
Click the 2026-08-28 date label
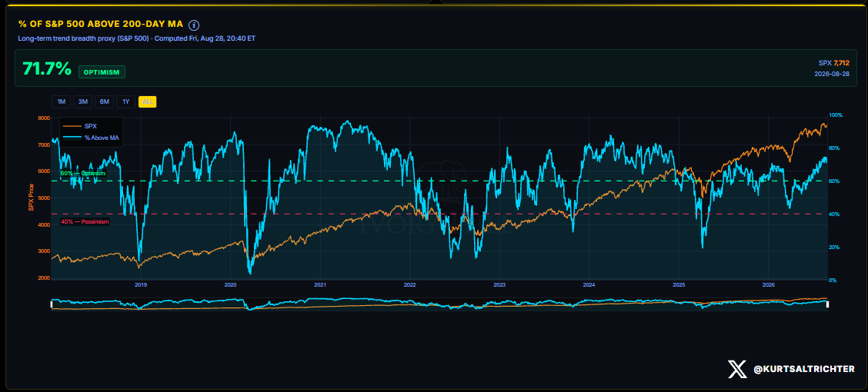click(832, 74)
